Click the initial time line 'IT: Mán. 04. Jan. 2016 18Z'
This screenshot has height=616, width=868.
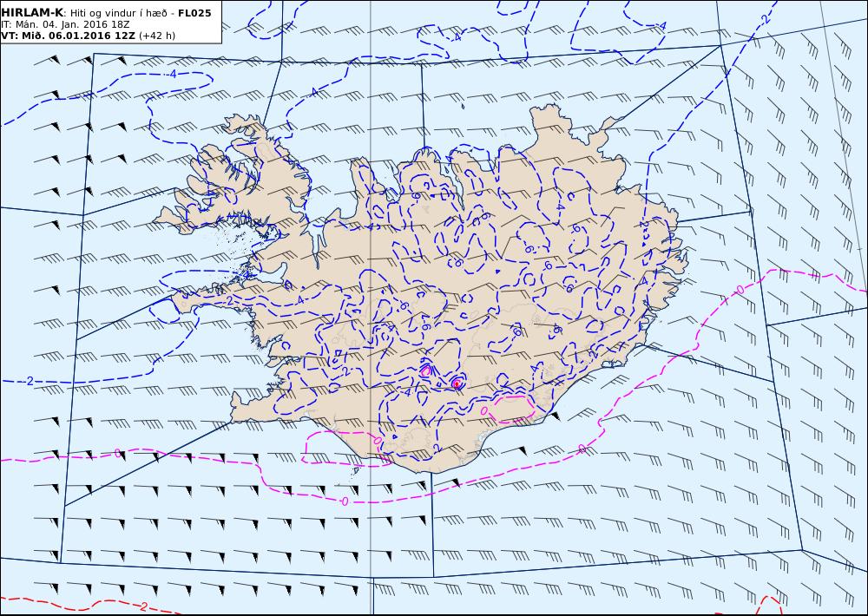(65, 24)
